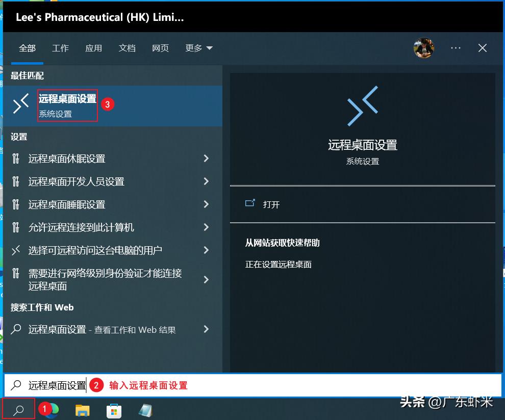The width and height of the screenshot is (505, 420).
Task: Switch to the 文档 tab
Action: (127, 48)
